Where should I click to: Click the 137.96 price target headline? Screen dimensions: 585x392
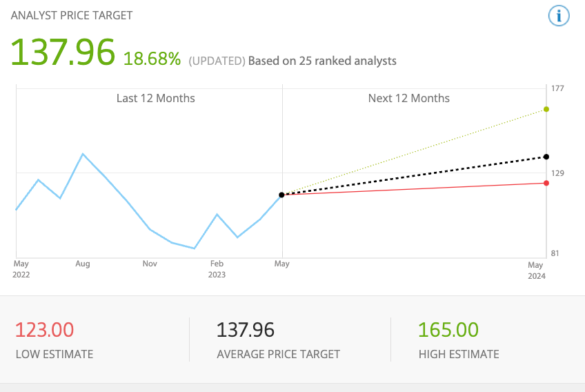[63, 52]
